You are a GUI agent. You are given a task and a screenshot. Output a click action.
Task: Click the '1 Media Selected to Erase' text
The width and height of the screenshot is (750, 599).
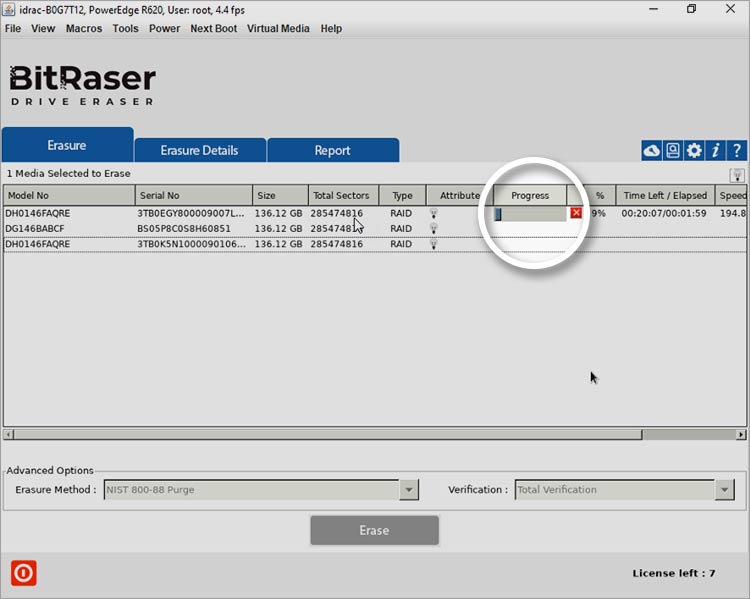(x=68, y=174)
